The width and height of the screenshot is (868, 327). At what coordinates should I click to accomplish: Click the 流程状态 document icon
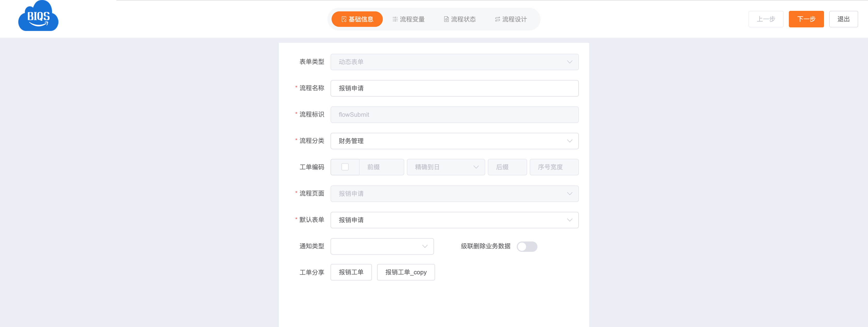pos(446,19)
